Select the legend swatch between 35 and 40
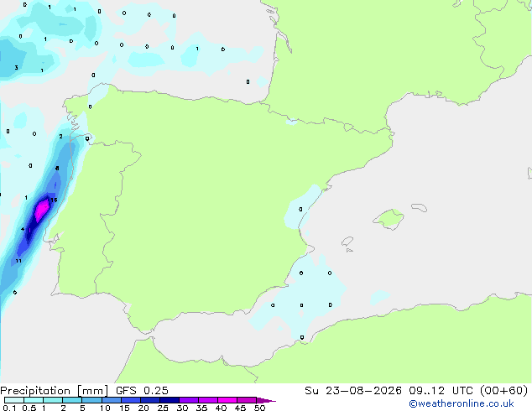Image resolution: width=532 pixels, height=411 pixels. coord(207,400)
